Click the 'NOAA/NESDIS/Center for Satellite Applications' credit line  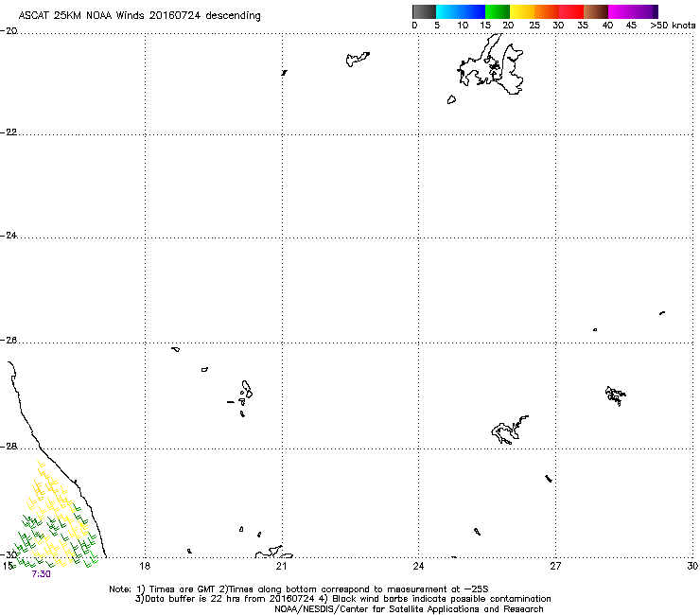pyautogui.click(x=409, y=609)
